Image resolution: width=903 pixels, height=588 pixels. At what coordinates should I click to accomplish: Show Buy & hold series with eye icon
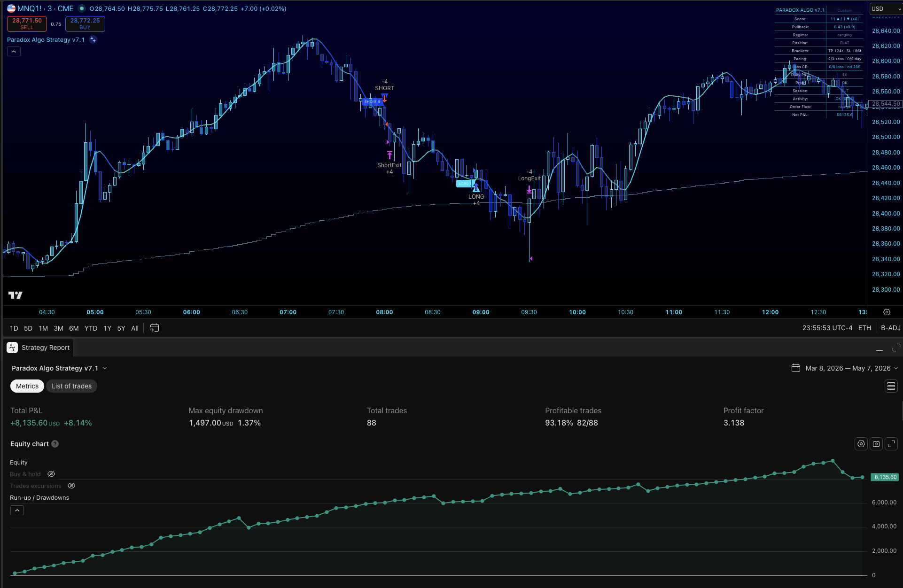pyautogui.click(x=51, y=474)
